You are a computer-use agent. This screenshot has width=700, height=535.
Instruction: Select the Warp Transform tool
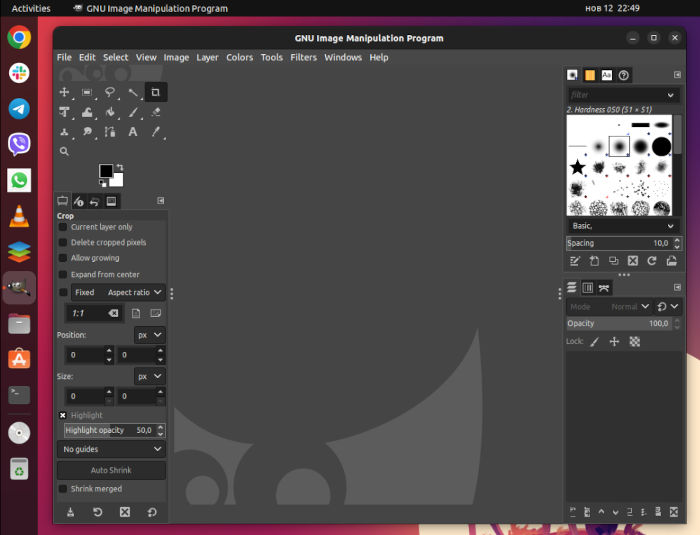pos(87,112)
